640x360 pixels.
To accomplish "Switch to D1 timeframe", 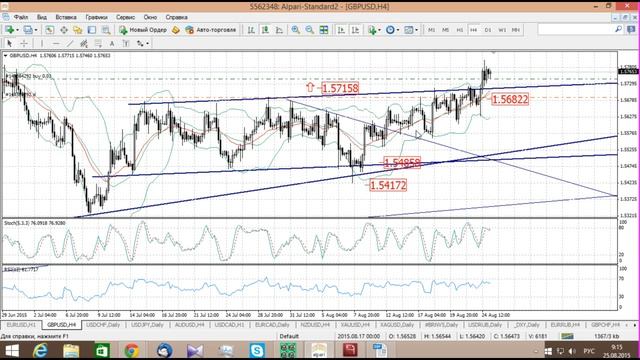I will pos(488,30).
